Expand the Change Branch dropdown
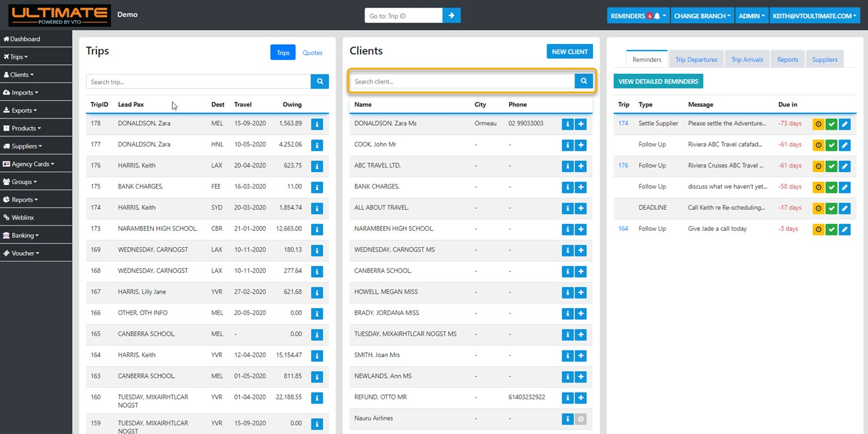Screen dimensions: 868x434 click(x=702, y=16)
